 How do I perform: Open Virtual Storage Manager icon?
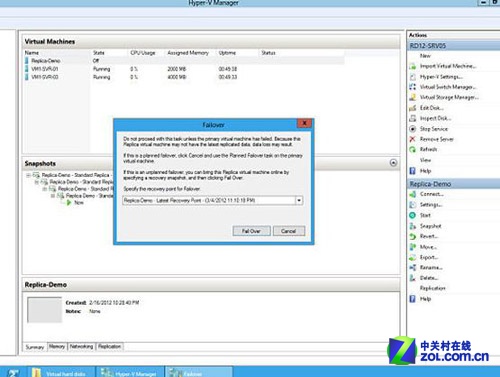coord(413,97)
